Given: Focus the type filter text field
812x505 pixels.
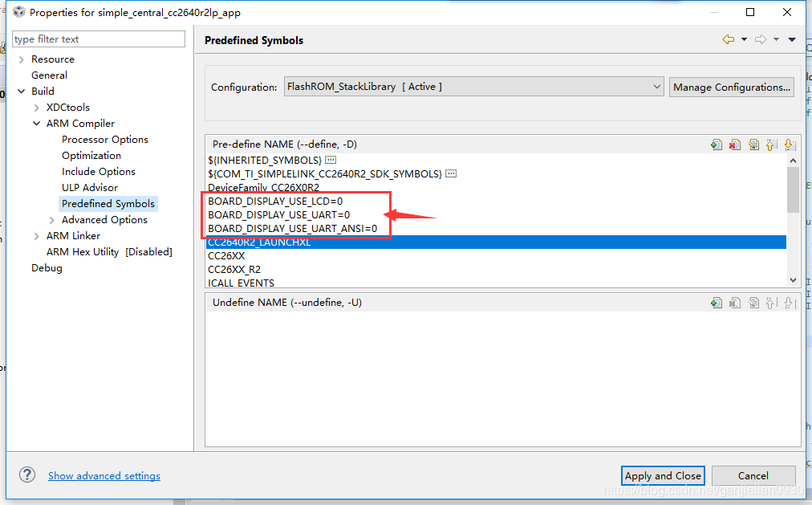Looking at the screenshot, I should click(99, 39).
